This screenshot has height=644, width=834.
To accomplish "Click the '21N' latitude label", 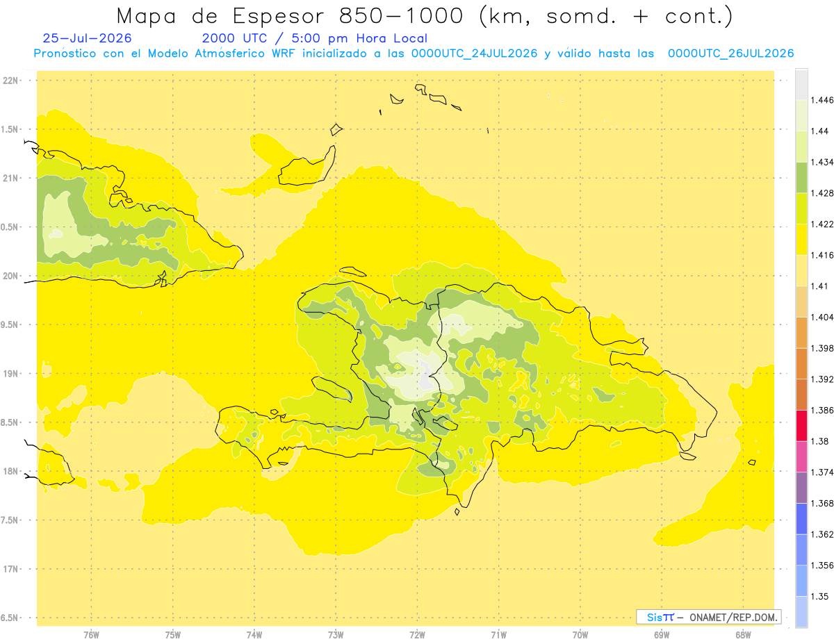I will [x=10, y=178].
